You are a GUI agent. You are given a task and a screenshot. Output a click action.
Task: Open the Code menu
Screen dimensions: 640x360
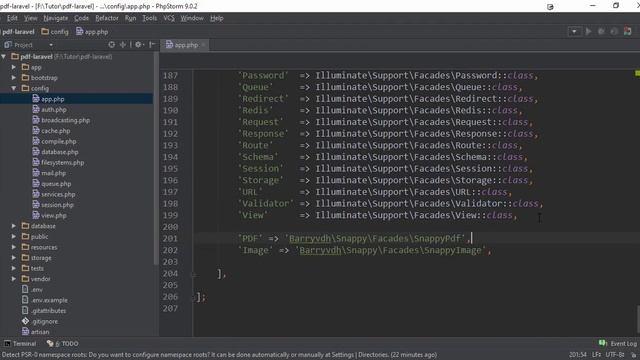tap(81, 18)
